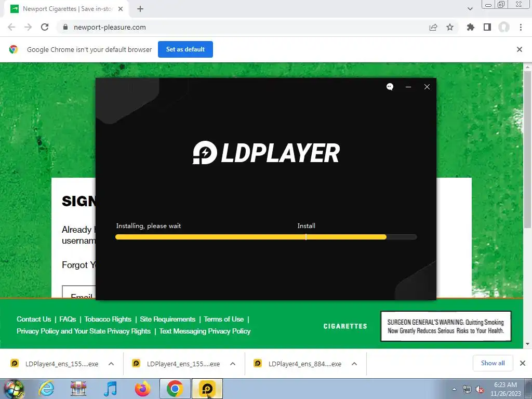Click the 'Installing, please wait' status text

pos(149,226)
